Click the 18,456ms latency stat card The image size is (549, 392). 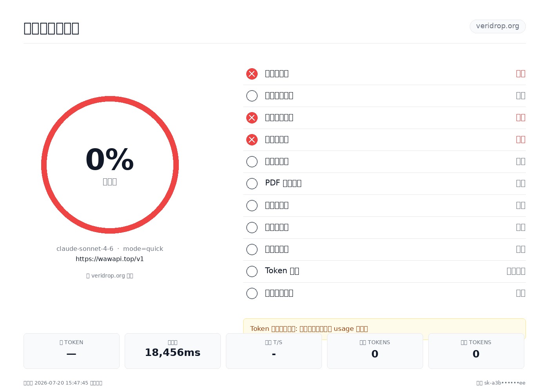coord(173,351)
